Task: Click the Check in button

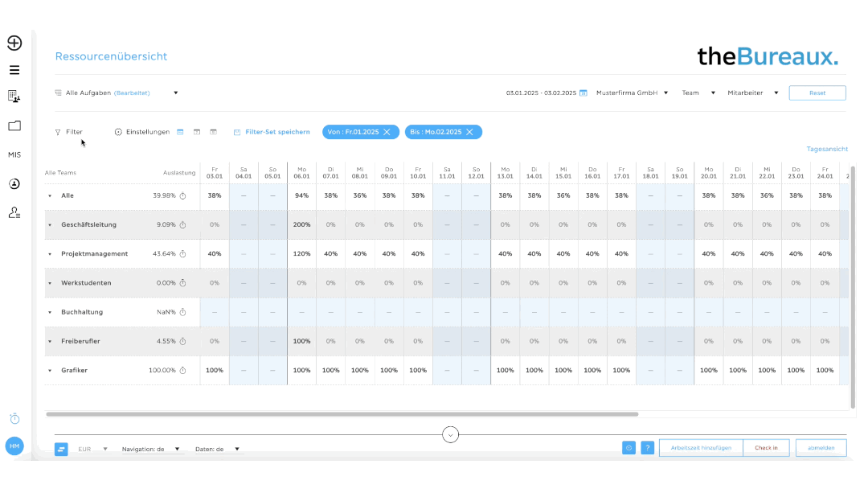Action: [x=766, y=448]
